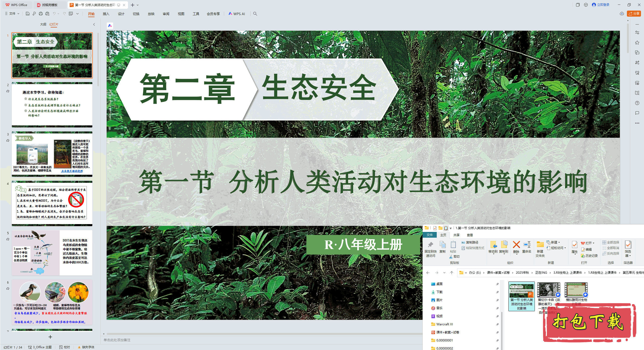
Task: Click the floating WPS AI icon above slide
Action: (x=110, y=25)
